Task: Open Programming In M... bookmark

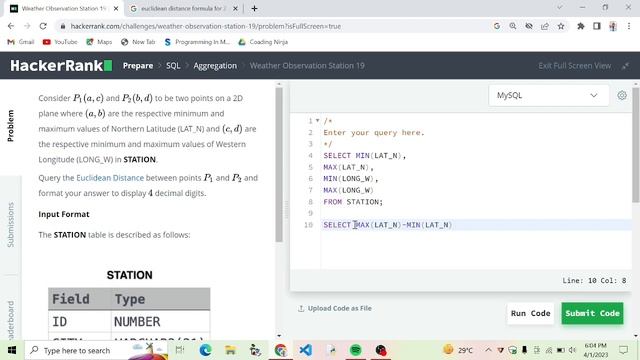Action: tap(197, 42)
